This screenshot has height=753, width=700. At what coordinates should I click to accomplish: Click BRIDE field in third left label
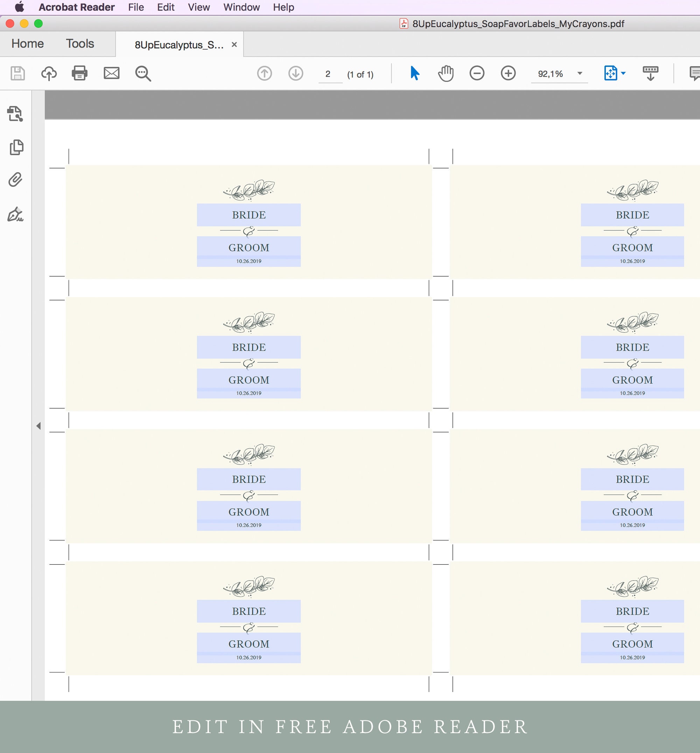pos(249,479)
